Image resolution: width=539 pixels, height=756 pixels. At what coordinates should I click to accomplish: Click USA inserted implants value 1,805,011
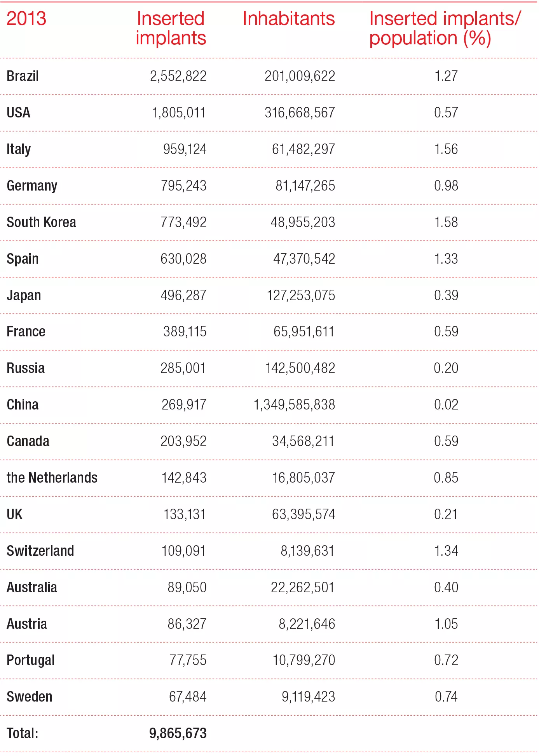[179, 113]
